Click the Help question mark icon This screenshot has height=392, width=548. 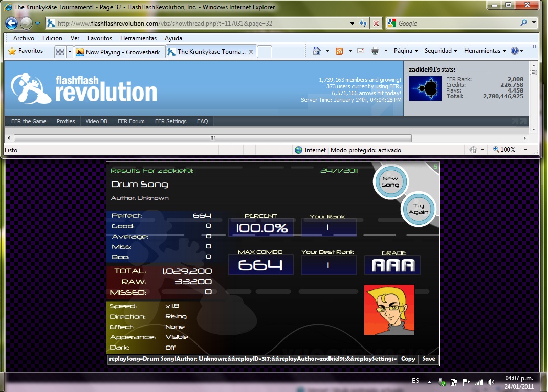coord(514,51)
